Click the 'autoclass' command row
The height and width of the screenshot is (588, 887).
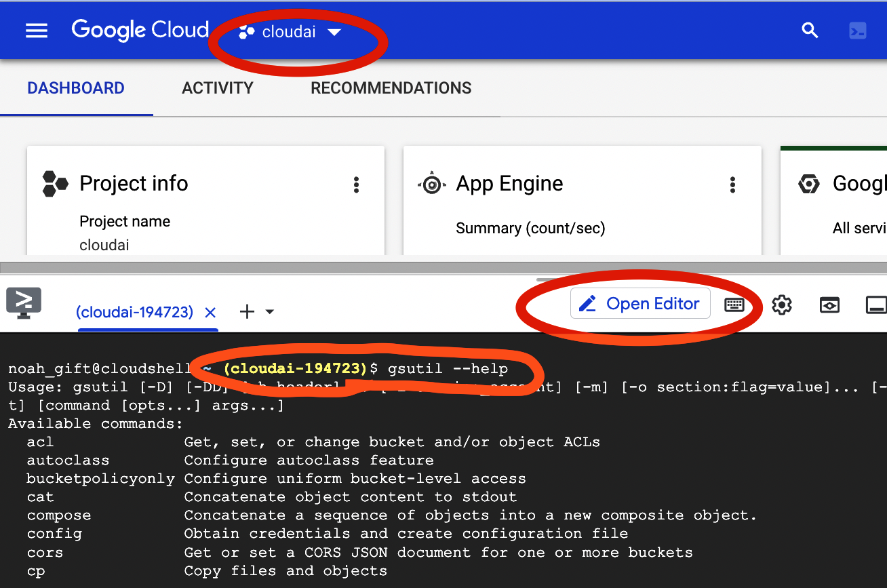[x=230, y=460]
